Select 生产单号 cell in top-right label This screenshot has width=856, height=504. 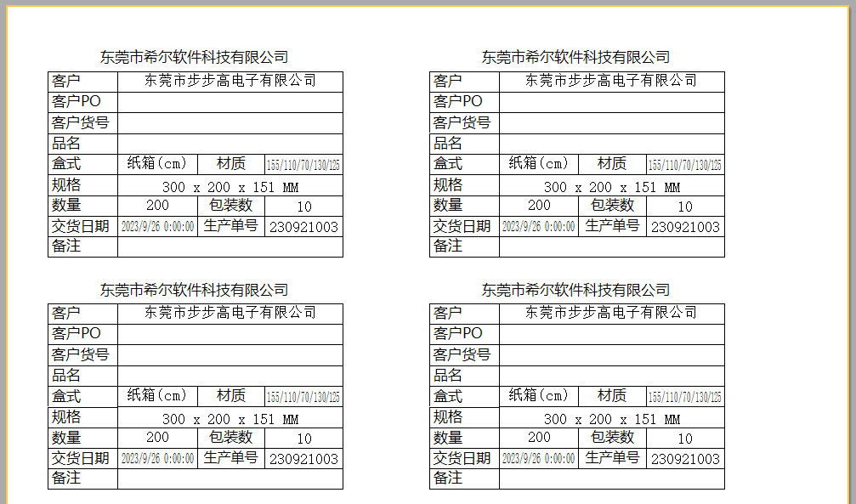pos(612,225)
